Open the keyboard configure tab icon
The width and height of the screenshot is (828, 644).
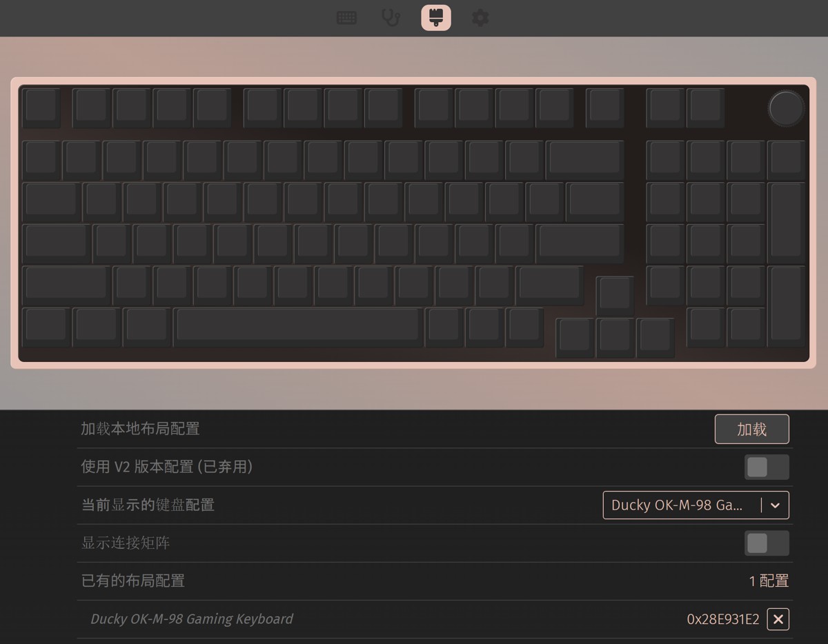[x=346, y=18]
